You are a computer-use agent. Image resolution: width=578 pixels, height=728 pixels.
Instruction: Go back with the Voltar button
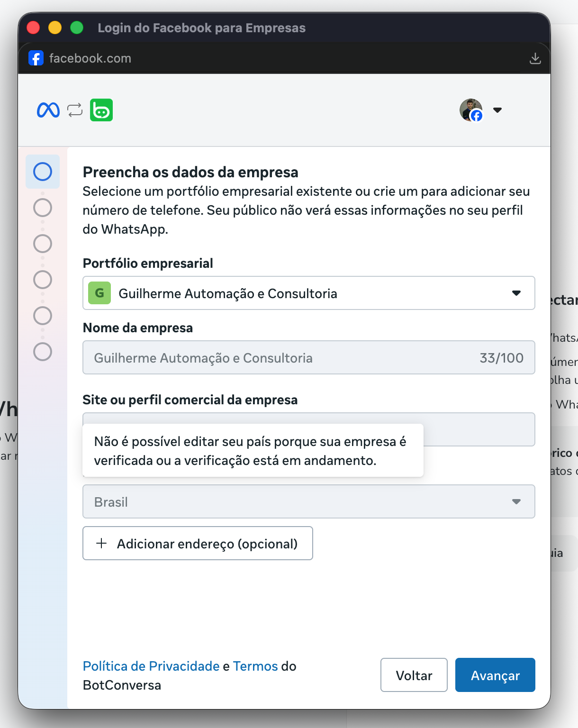coord(414,675)
